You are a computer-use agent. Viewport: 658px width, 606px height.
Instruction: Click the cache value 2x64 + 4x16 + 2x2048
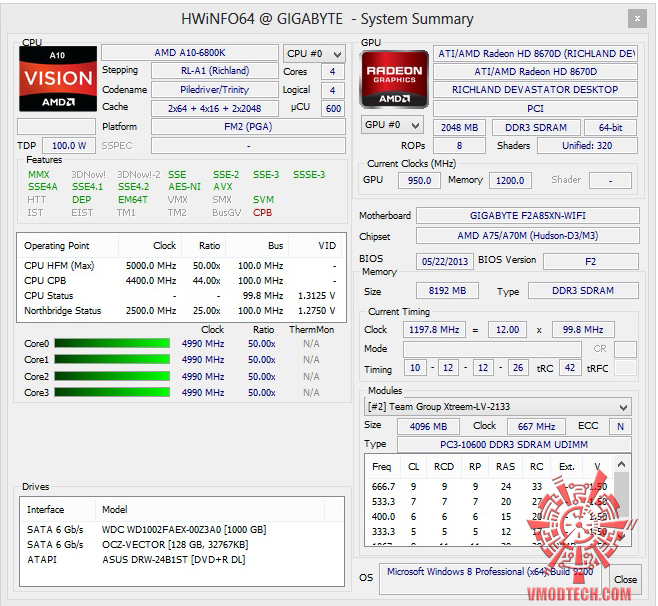point(215,109)
